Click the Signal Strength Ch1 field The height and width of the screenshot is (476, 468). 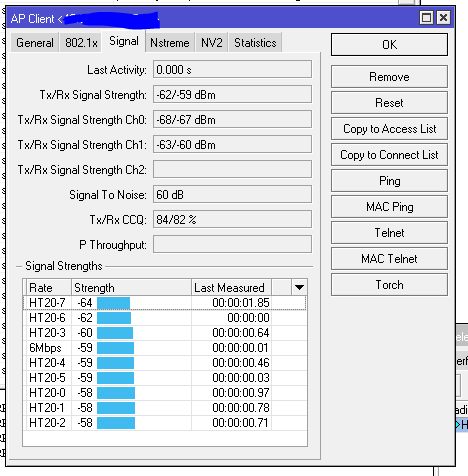coord(232,144)
